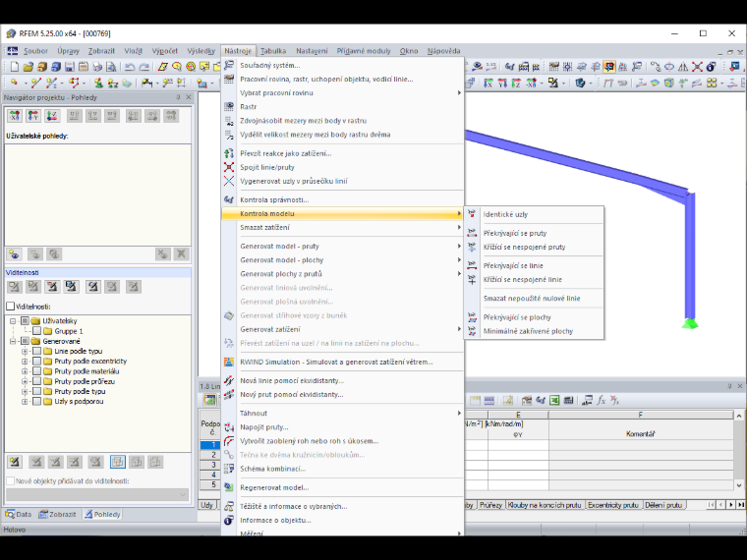The width and height of the screenshot is (747, 560).
Task: Click the Schéma kombinací icon
Action: 229,469
